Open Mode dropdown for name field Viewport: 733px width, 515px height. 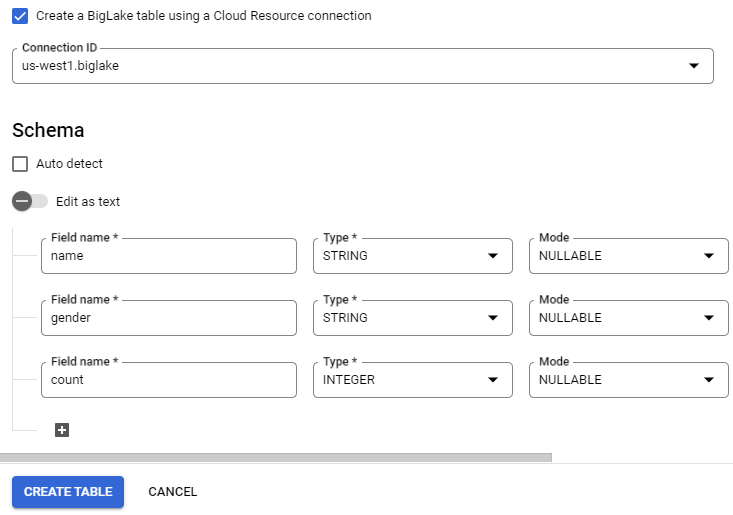point(628,256)
